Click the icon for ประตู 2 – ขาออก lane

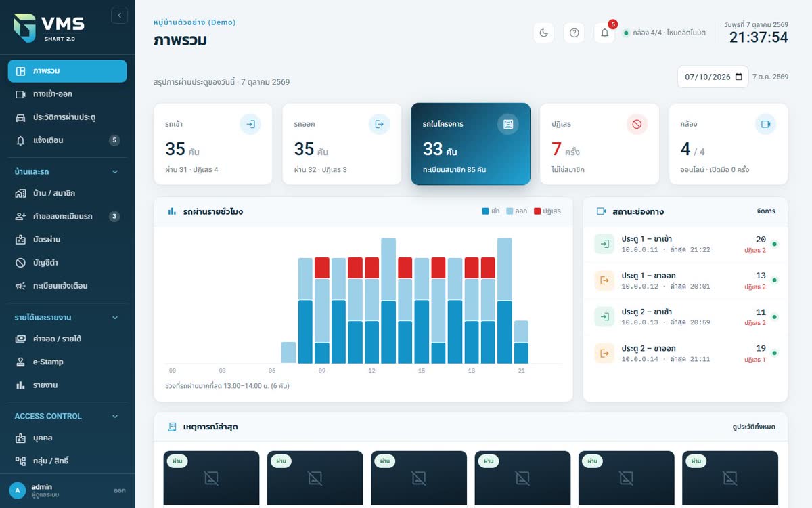[x=604, y=353]
